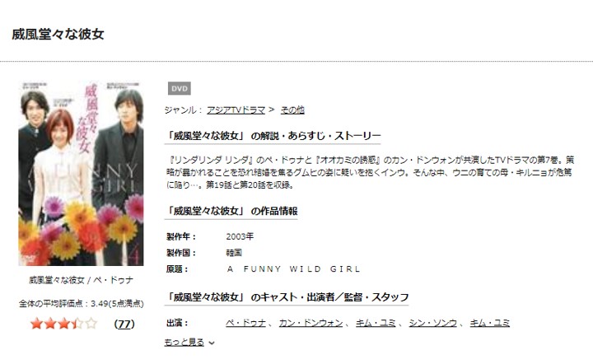The width and height of the screenshot is (593, 364).
Task: Open cast member カン・ドンウォン link
Action: 311,323
